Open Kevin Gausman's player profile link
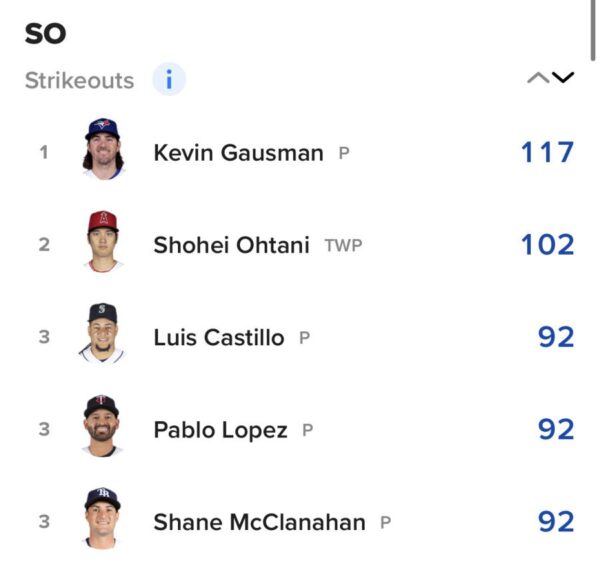Viewport: 600px width, 568px height. [x=238, y=152]
